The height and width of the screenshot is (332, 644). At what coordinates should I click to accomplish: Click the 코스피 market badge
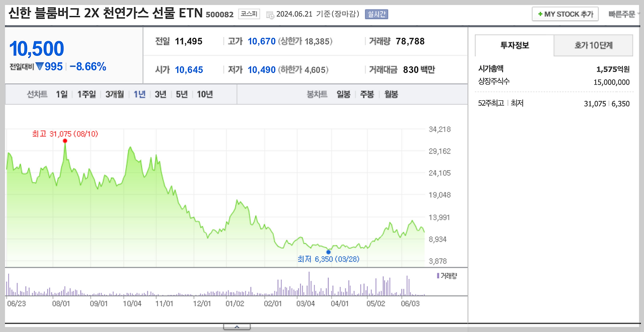(x=249, y=14)
